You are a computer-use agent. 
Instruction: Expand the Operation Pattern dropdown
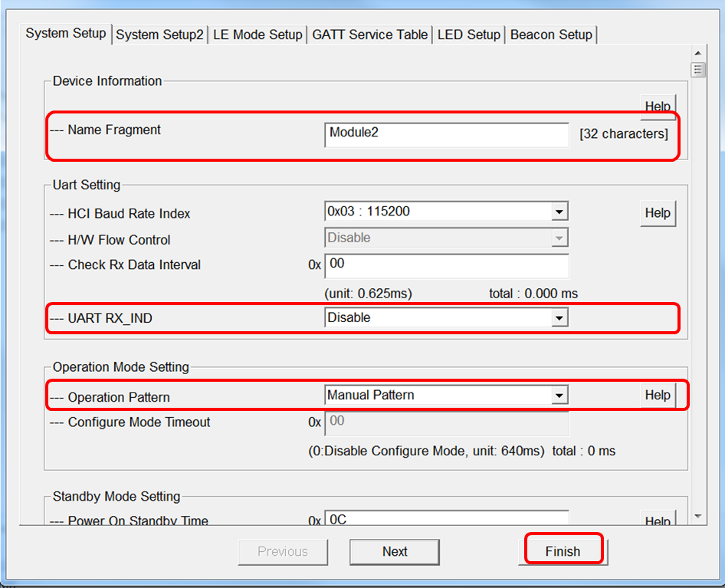tap(559, 396)
